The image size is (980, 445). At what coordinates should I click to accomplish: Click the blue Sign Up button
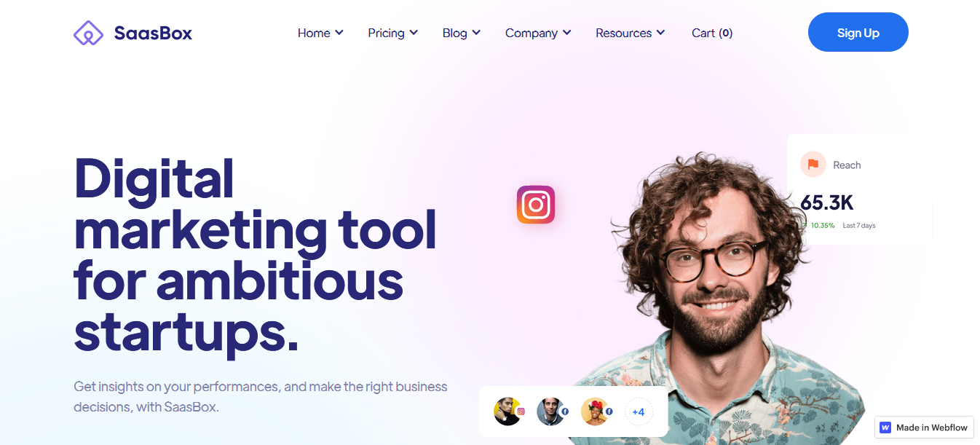pyautogui.click(x=858, y=32)
